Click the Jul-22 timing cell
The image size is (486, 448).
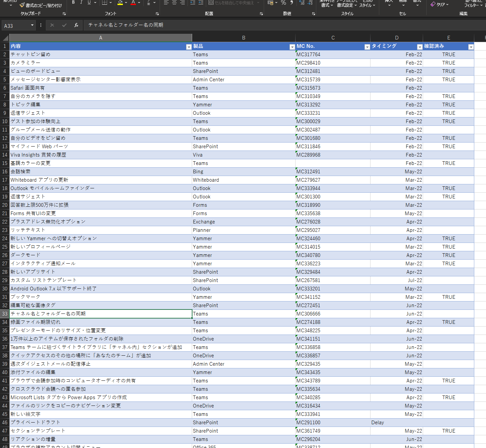[x=397, y=280]
